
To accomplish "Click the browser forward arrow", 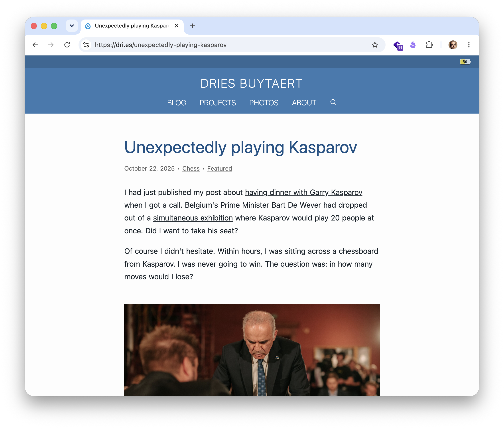I will click(51, 45).
